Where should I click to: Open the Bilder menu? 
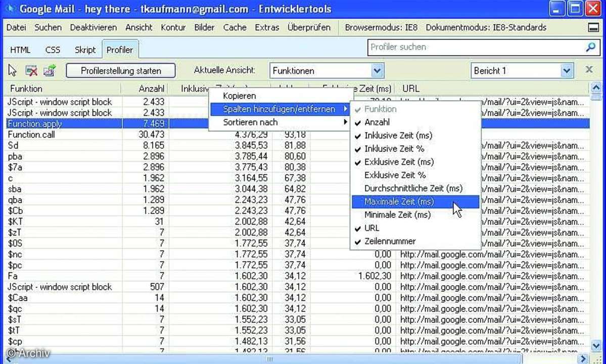[204, 27]
